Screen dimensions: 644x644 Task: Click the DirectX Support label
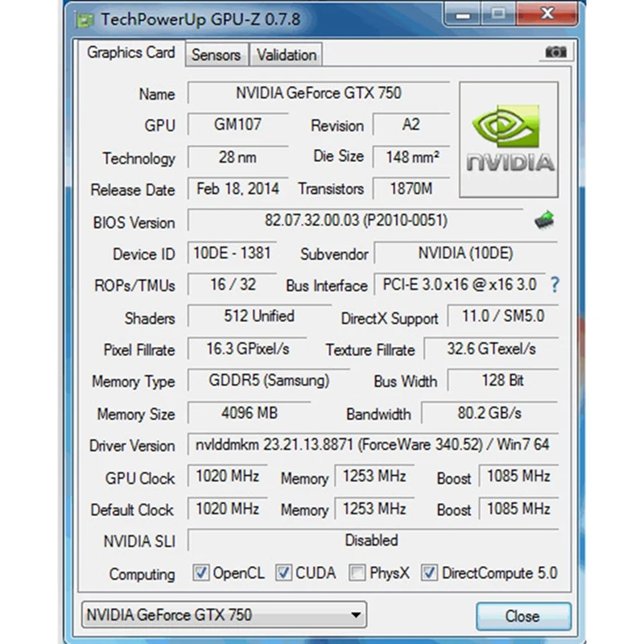390,319
